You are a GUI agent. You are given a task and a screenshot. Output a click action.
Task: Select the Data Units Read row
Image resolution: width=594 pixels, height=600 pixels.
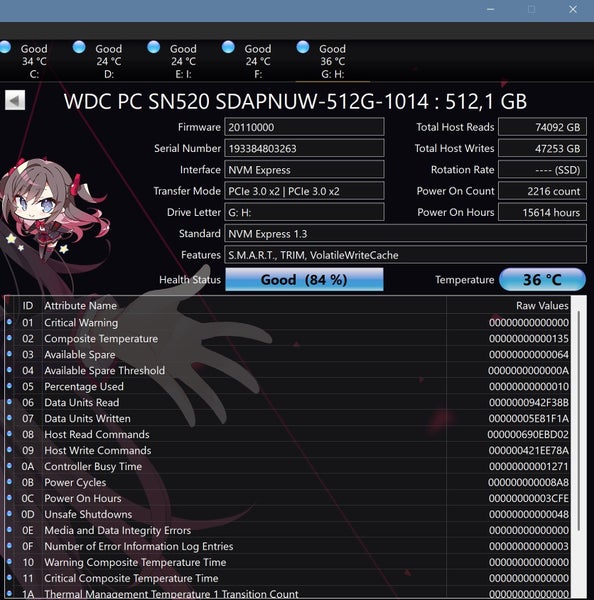pos(288,403)
